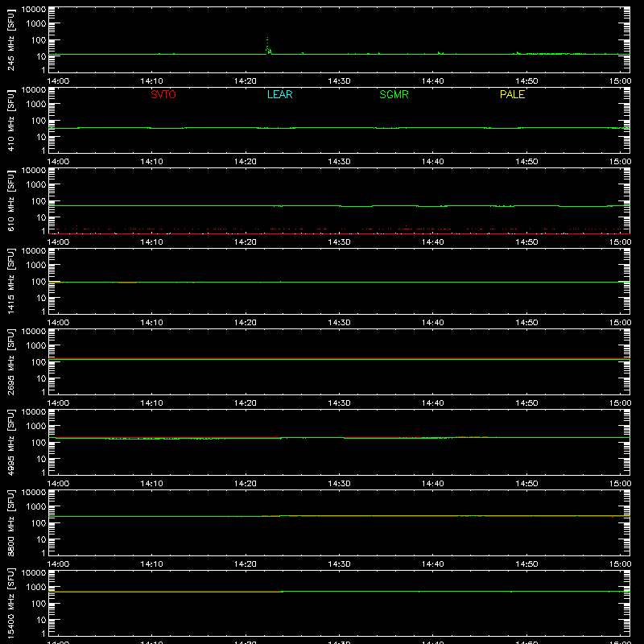Click the 1000 y-tick of the 410 MHz plot
The height and width of the screenshot is (644, 644).
coord(36,105)
